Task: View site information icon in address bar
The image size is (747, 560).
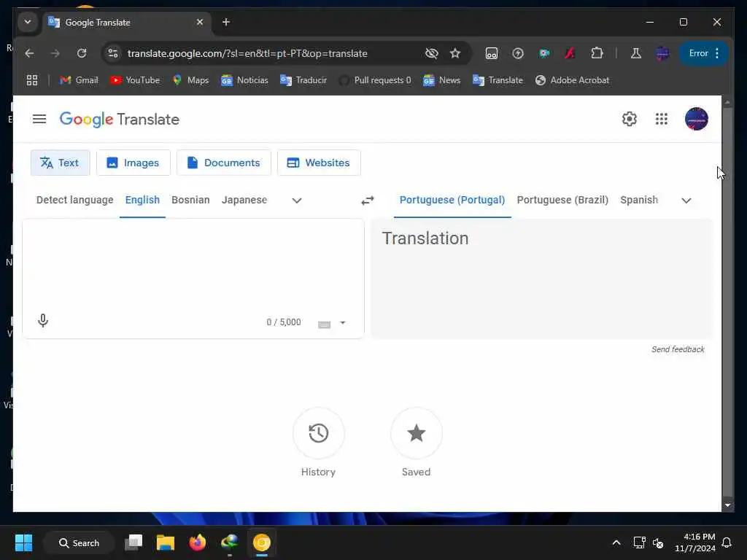Action: 113,53
